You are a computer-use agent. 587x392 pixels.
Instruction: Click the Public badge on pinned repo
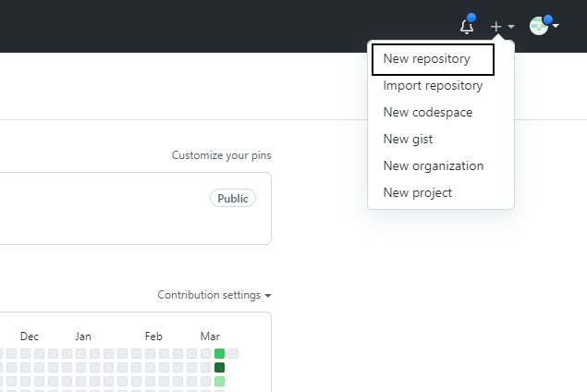[233, 199]
